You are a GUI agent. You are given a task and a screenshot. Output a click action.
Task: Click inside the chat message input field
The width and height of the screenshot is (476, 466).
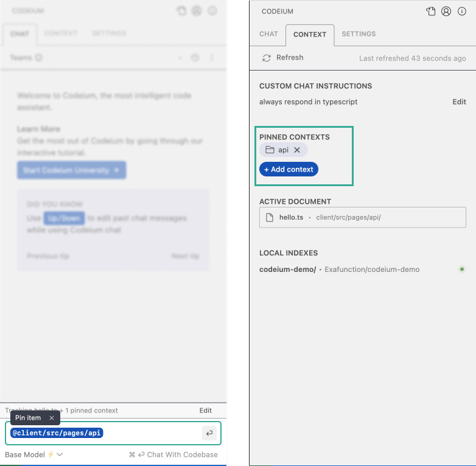point(113,433)
